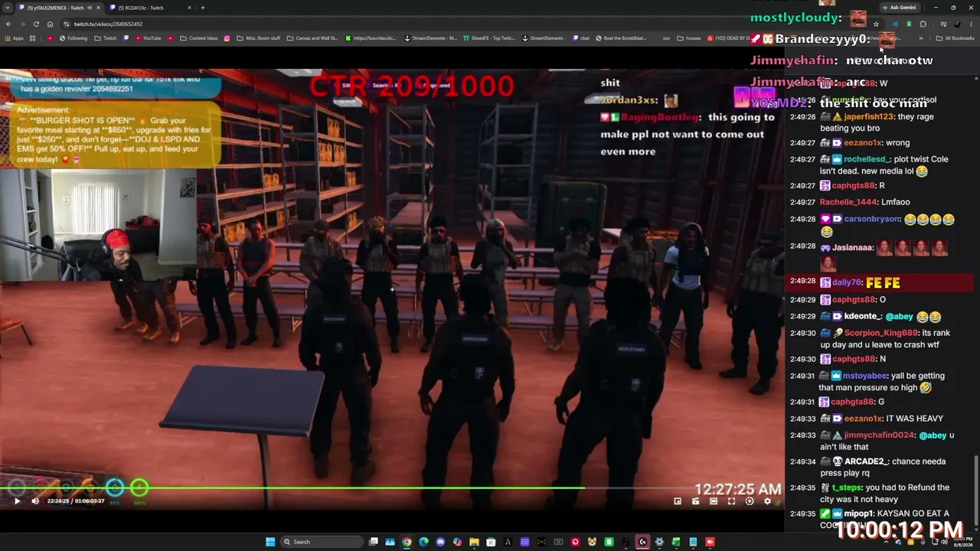Seek on the green video progress bar

coord(390,487)
